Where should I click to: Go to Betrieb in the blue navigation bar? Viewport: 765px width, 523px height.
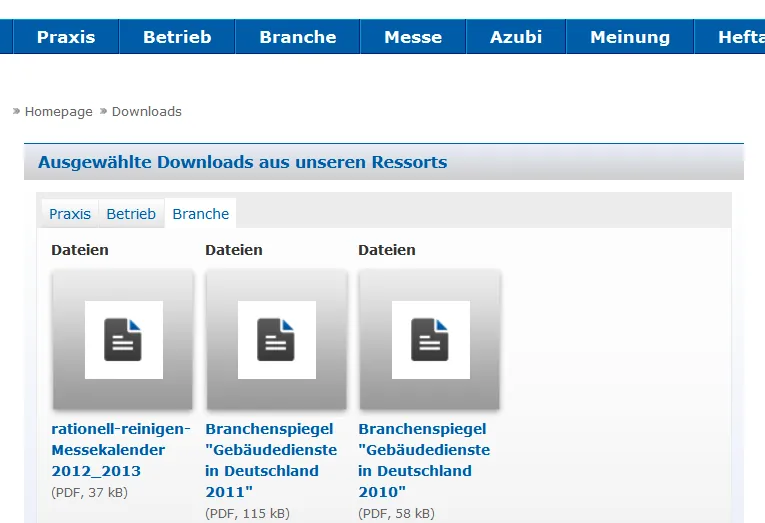[x=177, y=37]
